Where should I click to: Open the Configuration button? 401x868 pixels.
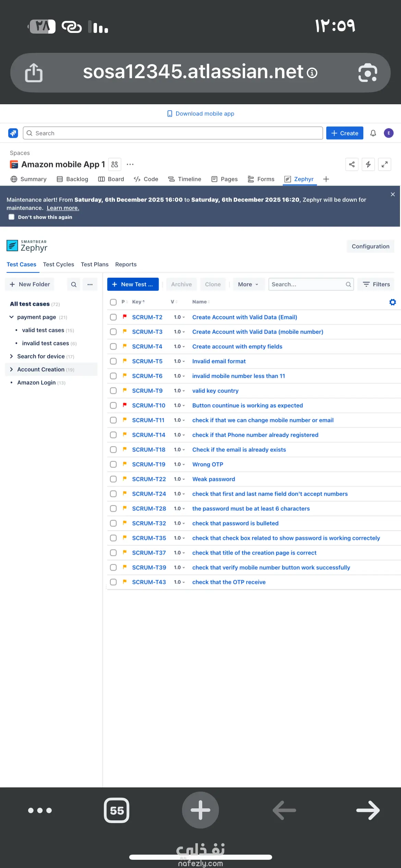[370, 246]
